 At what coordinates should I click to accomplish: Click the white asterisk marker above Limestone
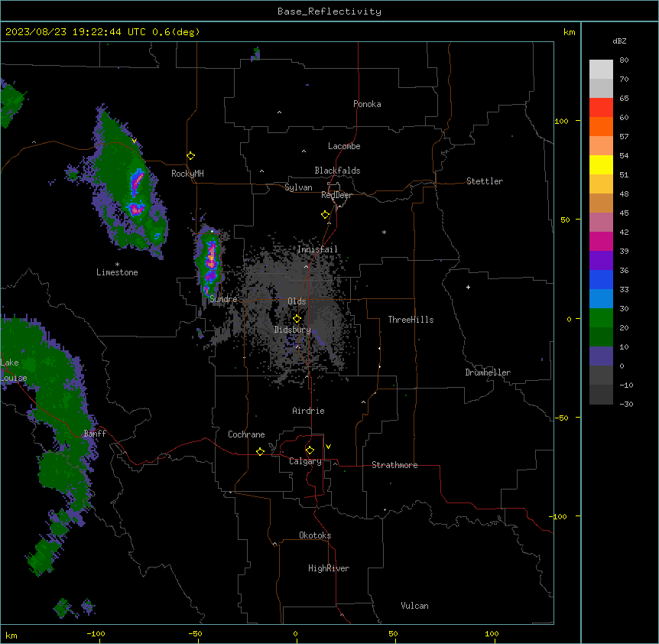(x=117, y=265)
